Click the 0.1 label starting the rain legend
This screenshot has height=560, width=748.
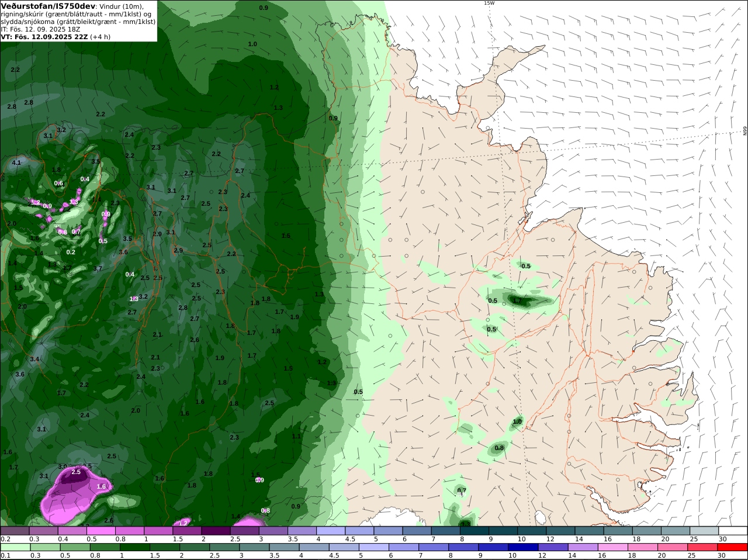(5, 556)
